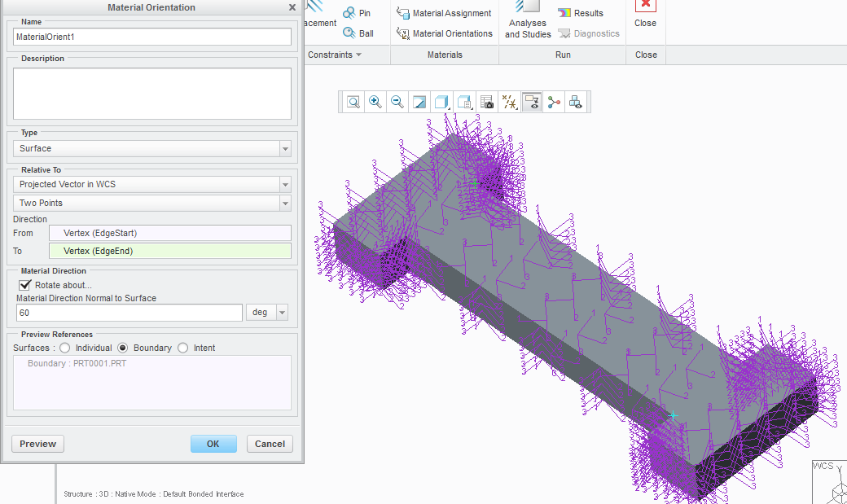Confirm with the OK button
The width and height of the screenshot is (847, 504).
pos(213,444)
